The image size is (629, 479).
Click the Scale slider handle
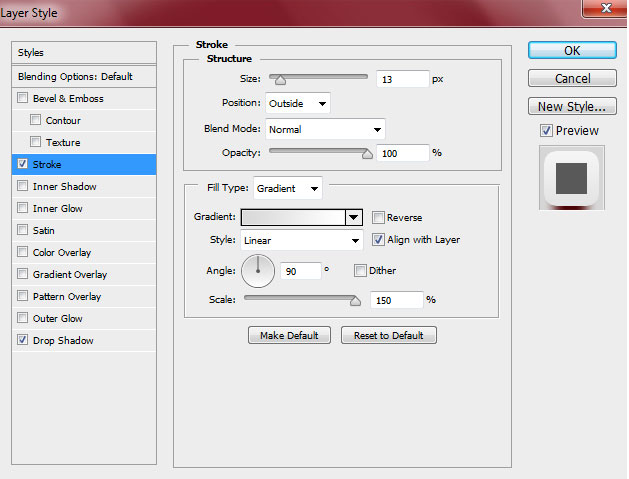click(x=355, y=301)
